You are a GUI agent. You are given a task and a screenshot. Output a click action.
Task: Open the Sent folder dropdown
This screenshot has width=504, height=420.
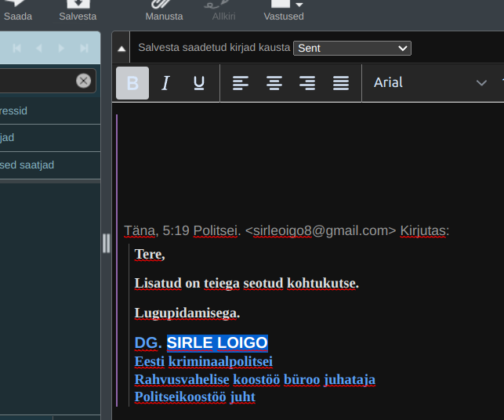pyautogui.click(x=352, y=48)
